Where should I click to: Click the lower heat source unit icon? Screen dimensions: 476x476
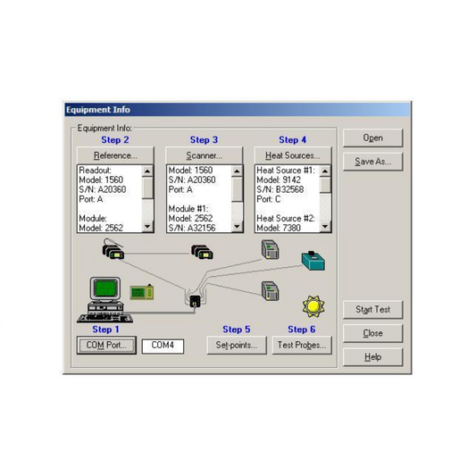click(x=271, y=291)
